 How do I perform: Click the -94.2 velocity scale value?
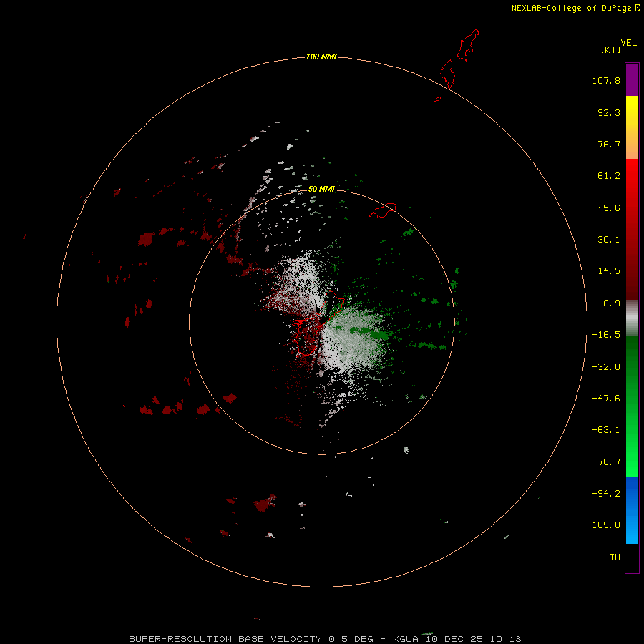coord(606,493)
